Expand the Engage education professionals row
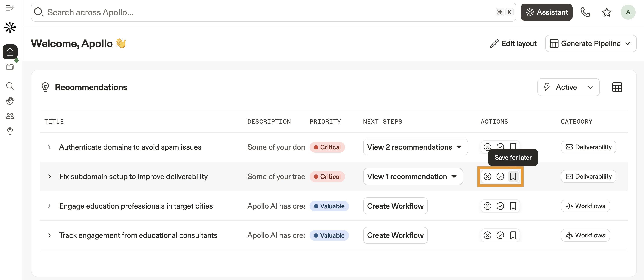This screenshot has height=280, width=644. click(x=49, y=206)
